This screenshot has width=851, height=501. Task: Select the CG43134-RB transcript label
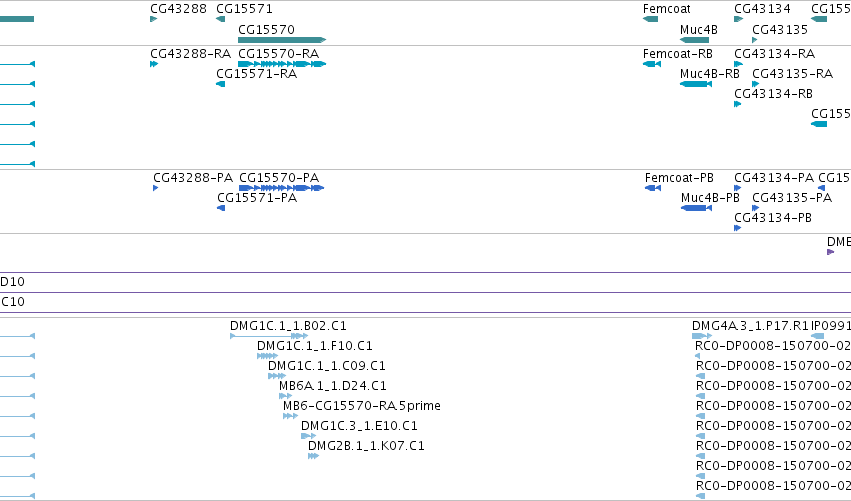[773, 94]
